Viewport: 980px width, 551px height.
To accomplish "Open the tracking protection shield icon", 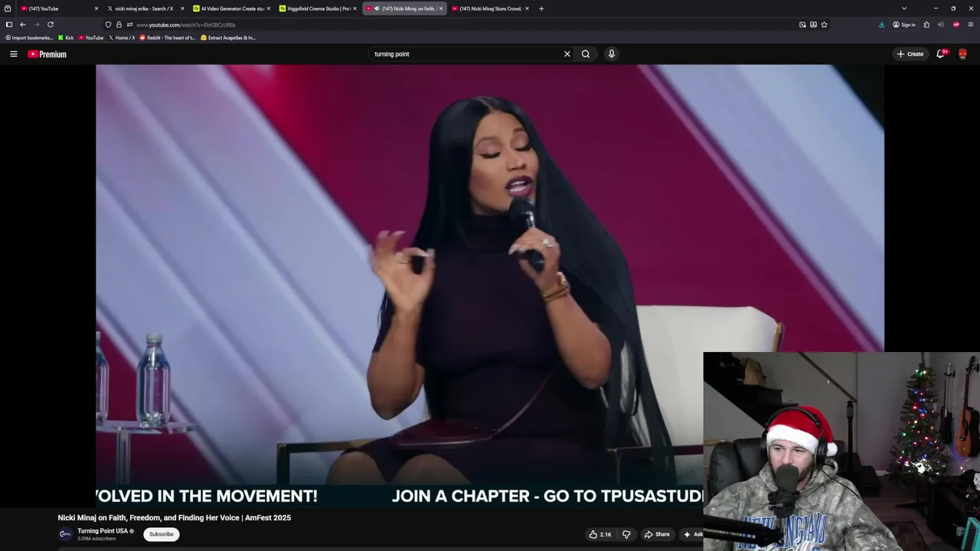I will click(x=108, y=24).
